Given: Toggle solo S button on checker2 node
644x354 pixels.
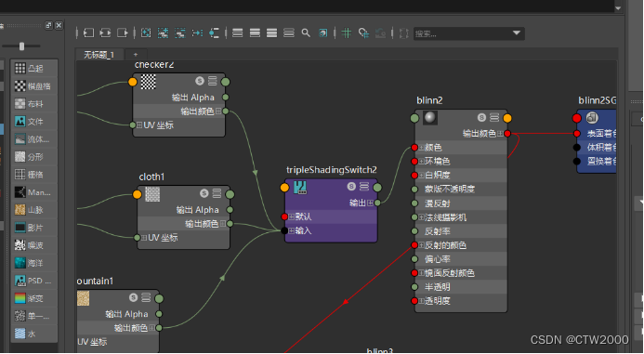Looking at the screenshot, I should [200, 81].
